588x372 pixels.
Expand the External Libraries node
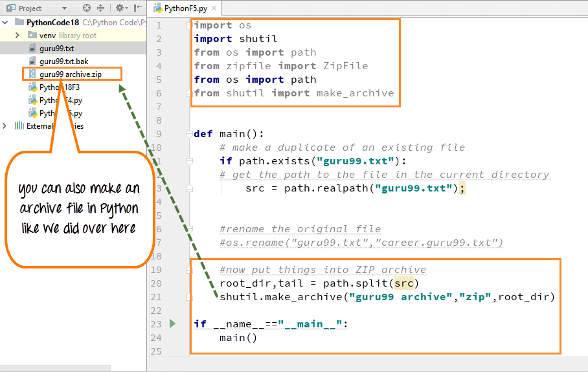[6, 126]
